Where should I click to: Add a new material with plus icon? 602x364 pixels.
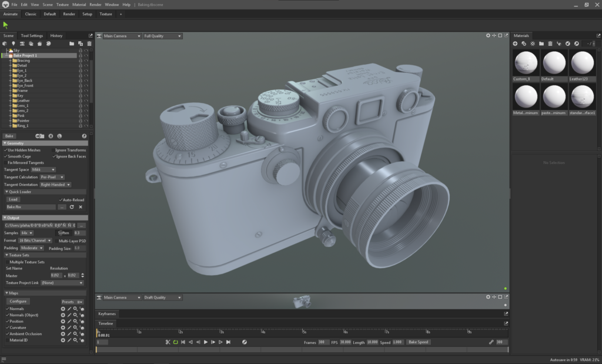point(516,44)
